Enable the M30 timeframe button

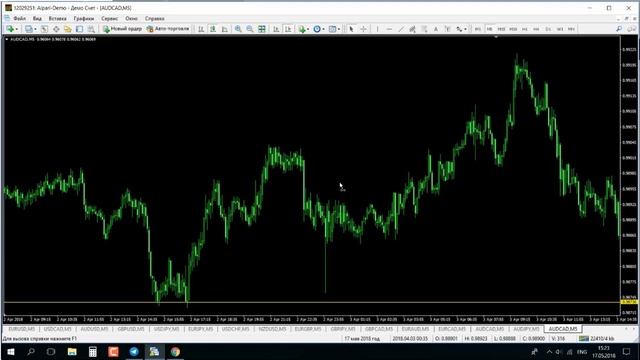(x=513, y=29)
